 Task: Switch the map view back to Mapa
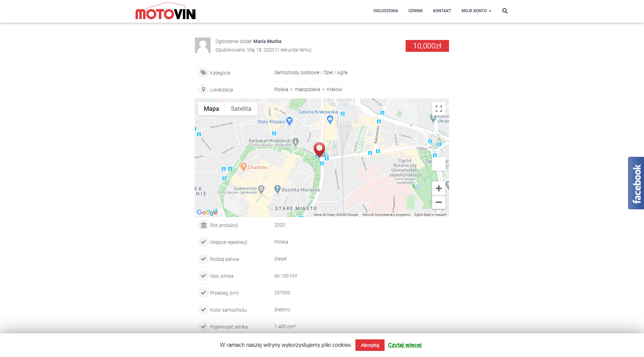[211, 108]
